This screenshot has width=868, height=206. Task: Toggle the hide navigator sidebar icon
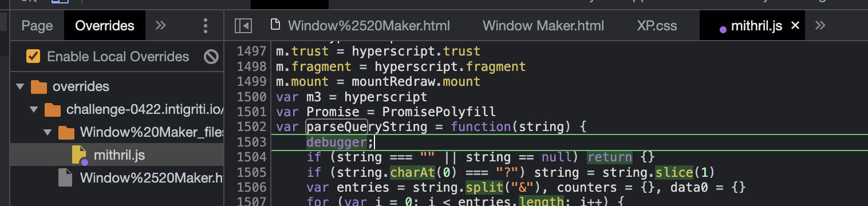pyautogui.click(x=244, y=26)
